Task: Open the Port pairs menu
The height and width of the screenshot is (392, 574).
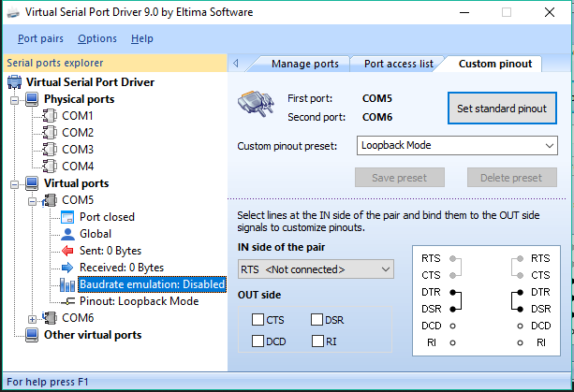Action: 40,38
